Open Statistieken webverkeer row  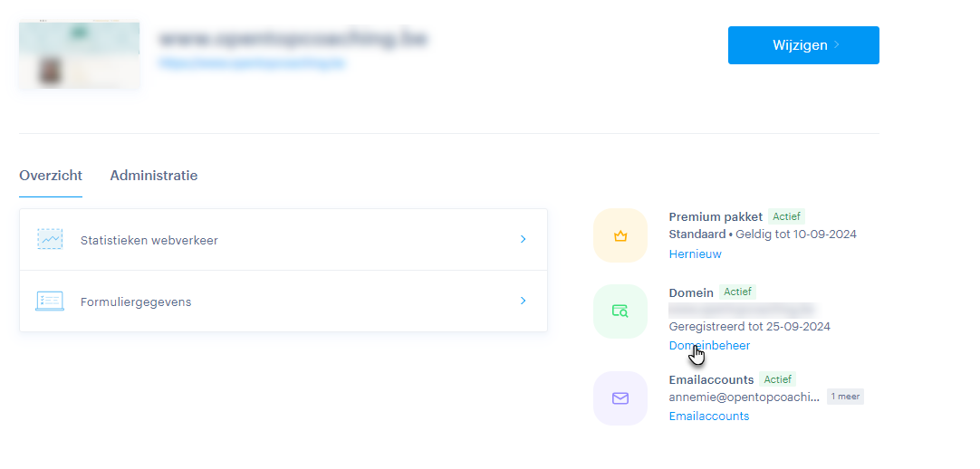(x=283, y=240)
